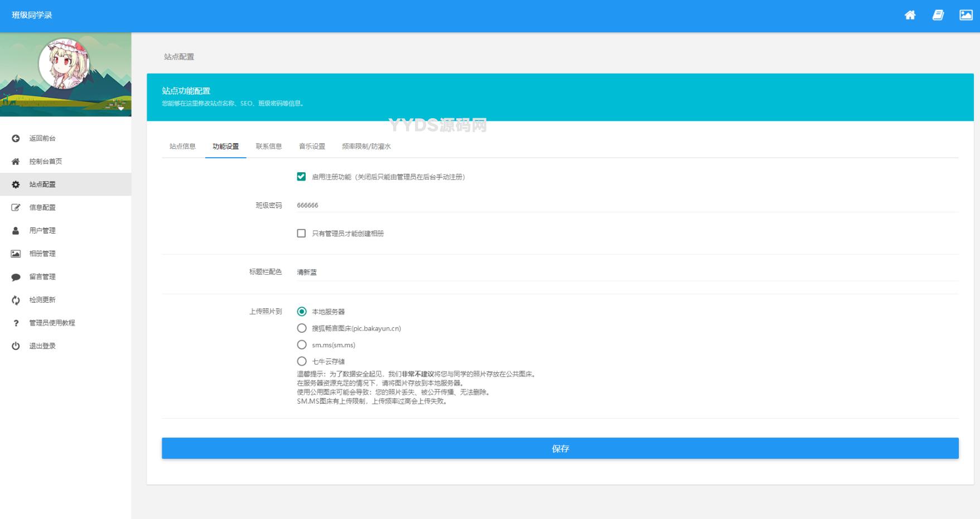The image size is (980, 519).
Task: Click the back arrow icon beside 返回前台
Action: click(x=16, y=138)
